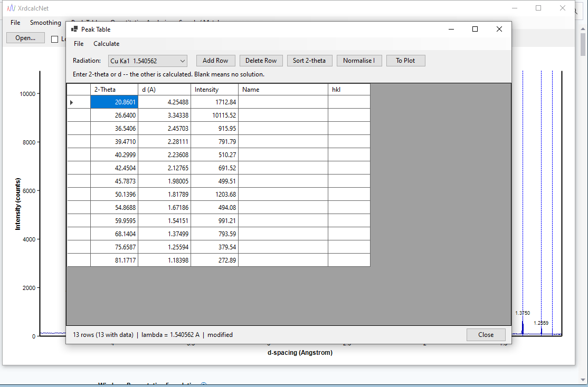Toggle the checkbox next to Open... button

55,39
